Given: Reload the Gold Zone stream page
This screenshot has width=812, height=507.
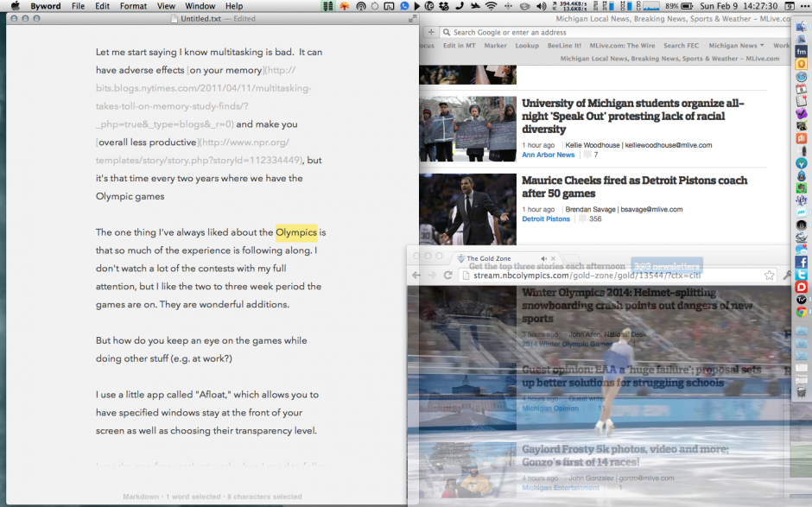Looking at the screenshot, I should [x=448, y=276].
